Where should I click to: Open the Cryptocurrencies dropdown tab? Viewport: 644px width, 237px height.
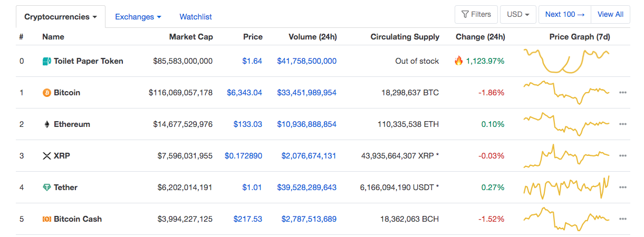61,17
